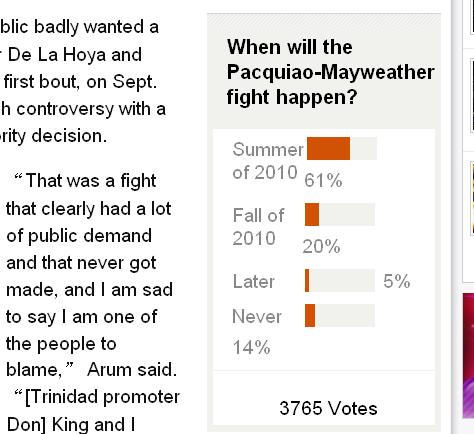Click the Summer of 2010 label
The width and height of the screenshot is (474, 434).
click(268, 161)
